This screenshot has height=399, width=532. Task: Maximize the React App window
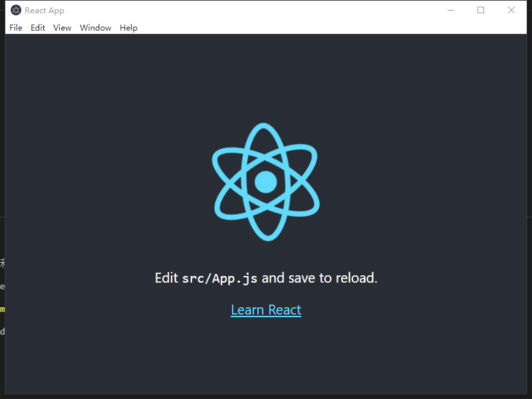coord(481,10)
